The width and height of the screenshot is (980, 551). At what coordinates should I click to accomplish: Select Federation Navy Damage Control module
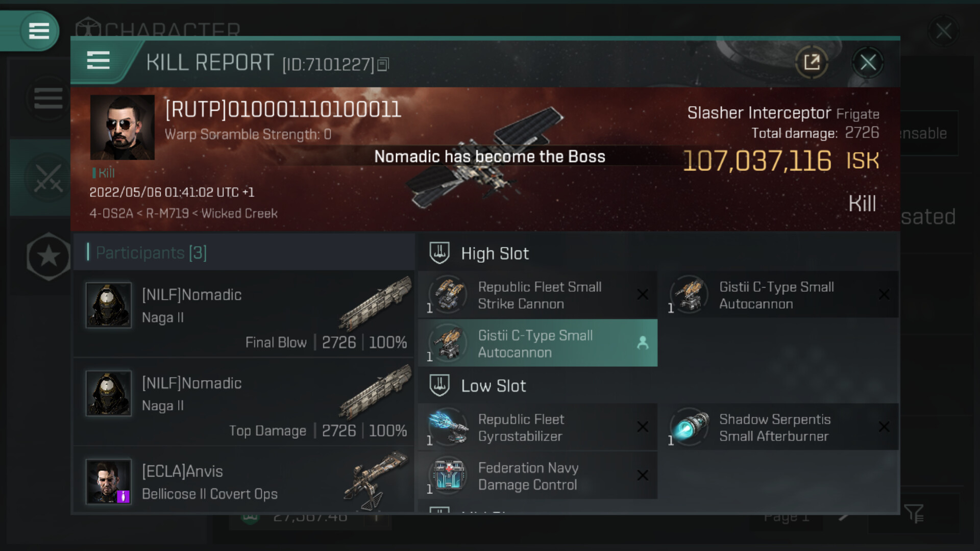[537, 476]
